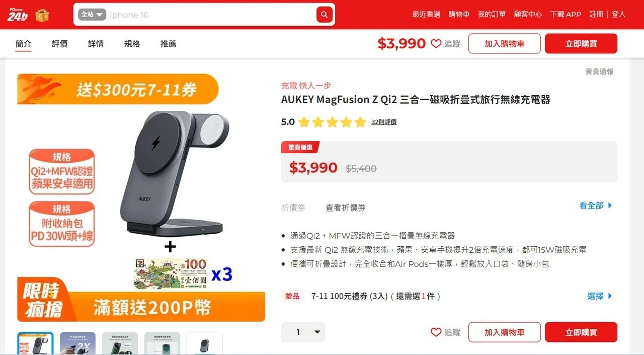
Task: Click the lower 加入購物車 button
Action: 505,332
